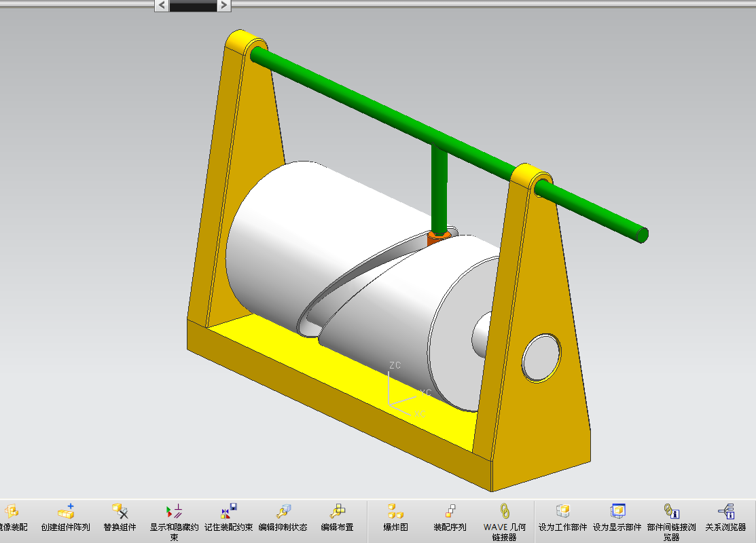Open 编辑抑制状态 edit suppression state
Viewport: 756px width, 543px height.
[283, 518]
